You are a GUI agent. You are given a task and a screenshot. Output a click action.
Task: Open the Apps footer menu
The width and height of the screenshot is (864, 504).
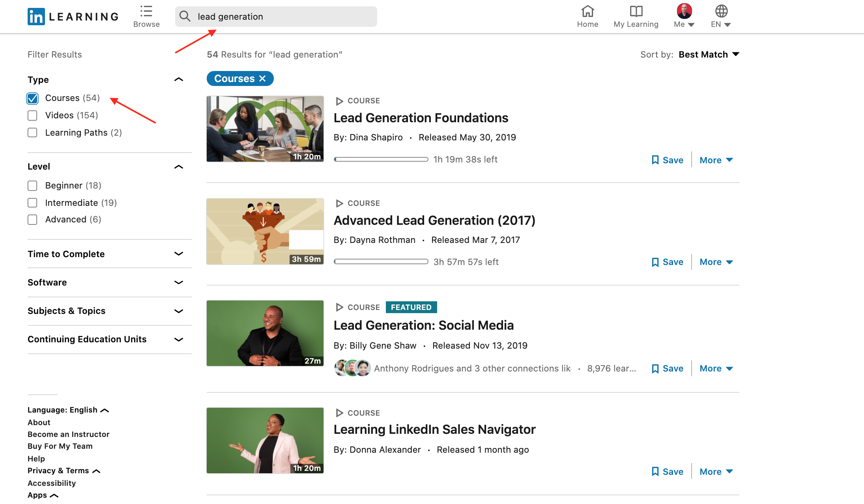(x=43, y=495)
